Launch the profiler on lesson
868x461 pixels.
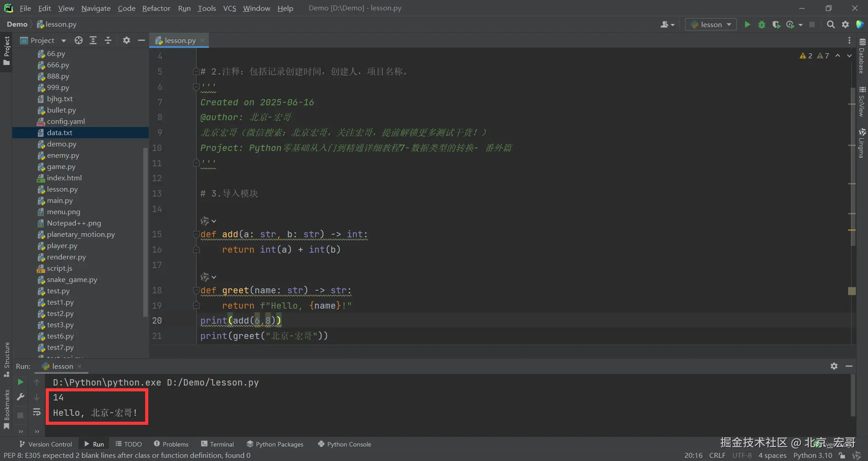790,24
